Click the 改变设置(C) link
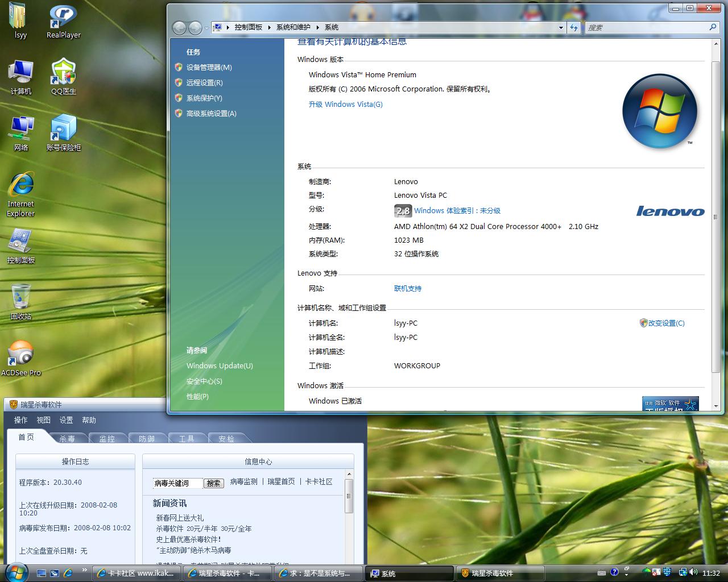The height and width of the screenshot is (582, 728). tap(666, 323)
